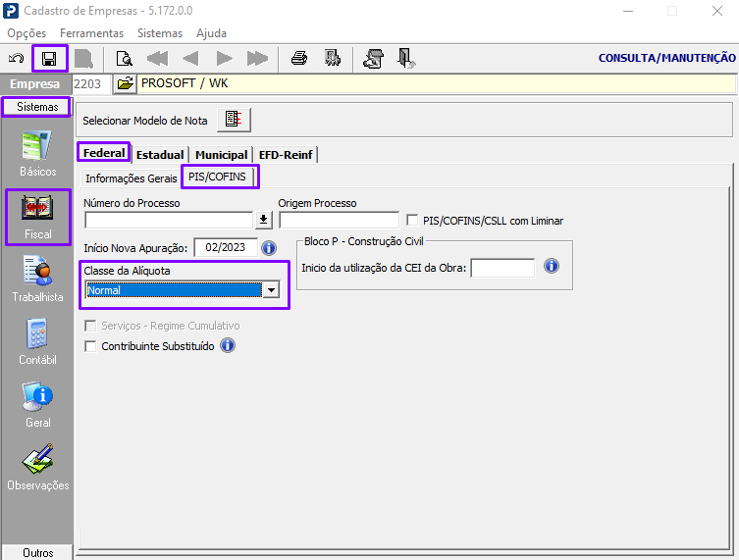Screen dimensions: 739x560
Task: Open the Geral sidebar section
Action: tap(37, 405)
